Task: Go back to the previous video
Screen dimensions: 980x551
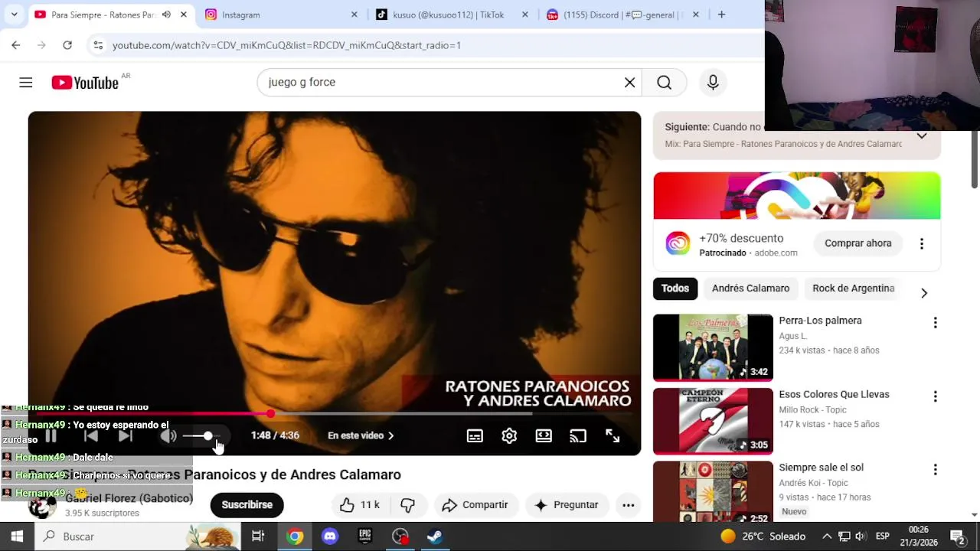Action: pos(90,435)
